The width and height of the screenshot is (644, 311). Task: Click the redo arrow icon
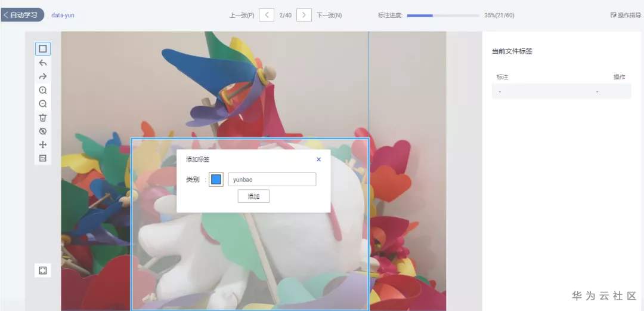(43, 76)
